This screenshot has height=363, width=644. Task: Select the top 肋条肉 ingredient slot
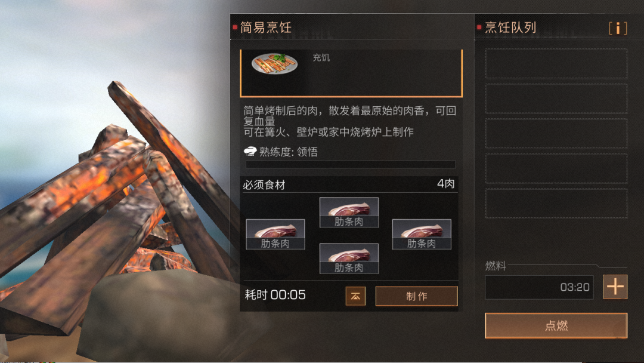[x=349, y=213]
